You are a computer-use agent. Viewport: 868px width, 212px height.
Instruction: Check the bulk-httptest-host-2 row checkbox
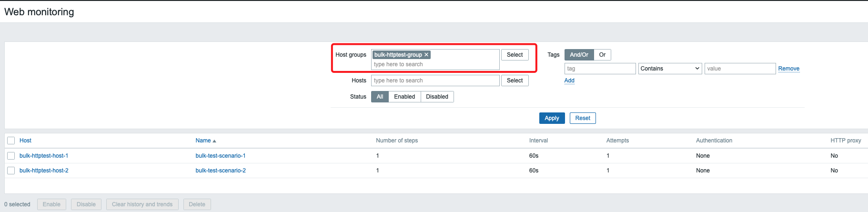[11, 171]
